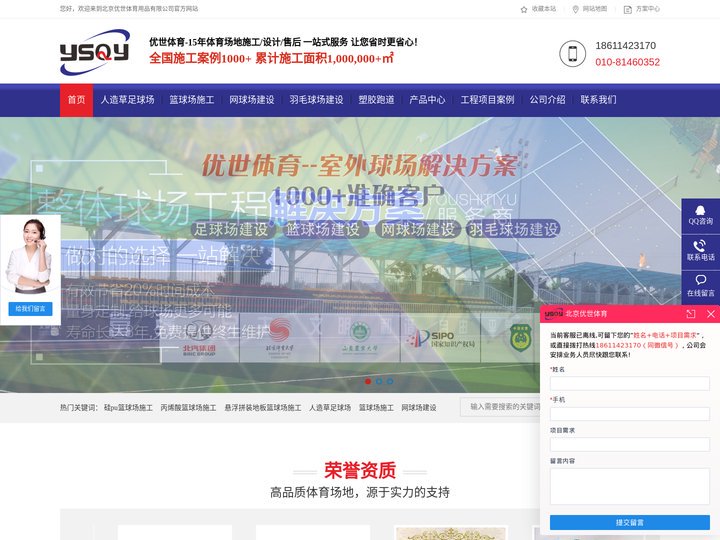The image size is (720, 540).
Task: Click the 方案中心 link text
Action: (x=648, y=9)
